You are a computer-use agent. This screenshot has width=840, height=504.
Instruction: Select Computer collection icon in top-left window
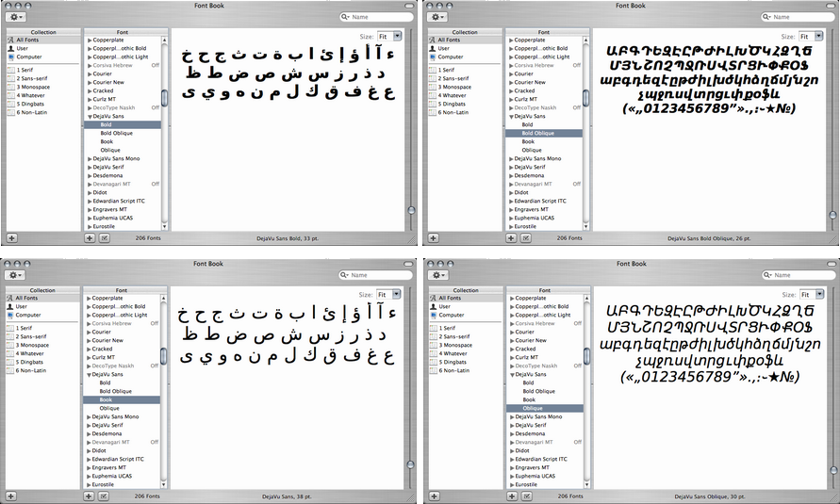(11, 57)
